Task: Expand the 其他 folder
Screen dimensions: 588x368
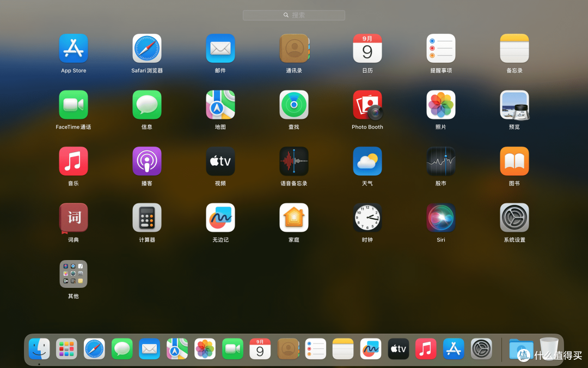Action: (x=73, y=274)
